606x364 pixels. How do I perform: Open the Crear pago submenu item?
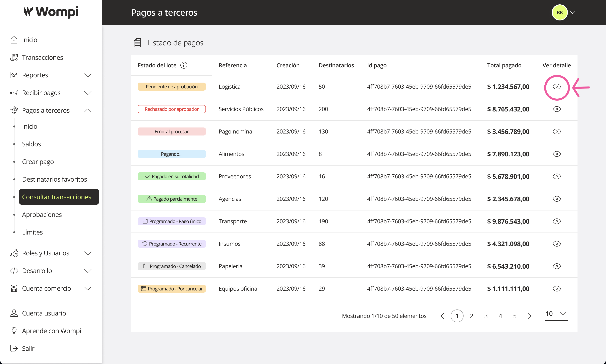tap(38, 162)
